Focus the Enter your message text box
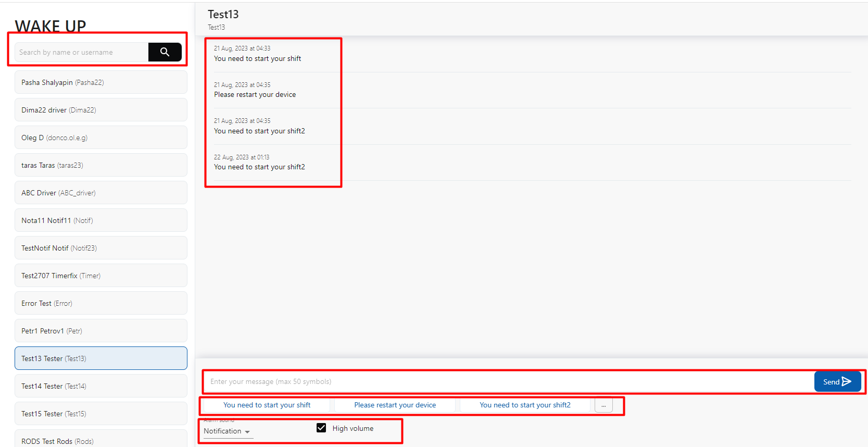The height and width of the screenshot is (447, 868). pos(508,382)
